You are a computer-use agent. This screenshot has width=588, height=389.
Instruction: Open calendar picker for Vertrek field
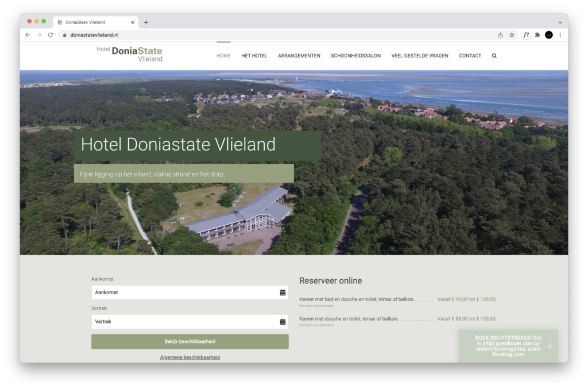(283, 322)
